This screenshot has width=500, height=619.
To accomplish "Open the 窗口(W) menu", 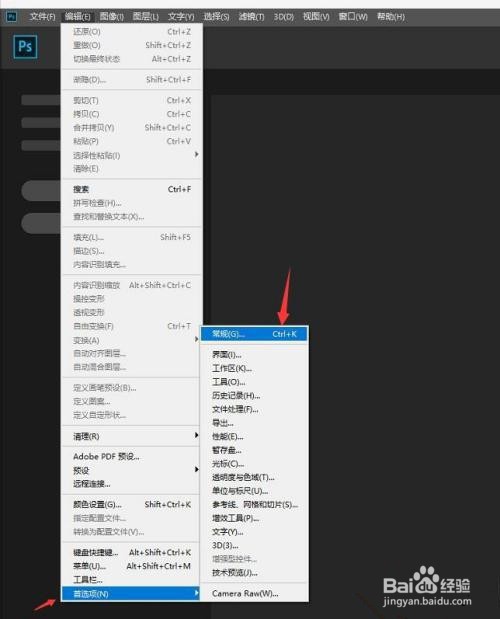I will [x=353, y=17].
